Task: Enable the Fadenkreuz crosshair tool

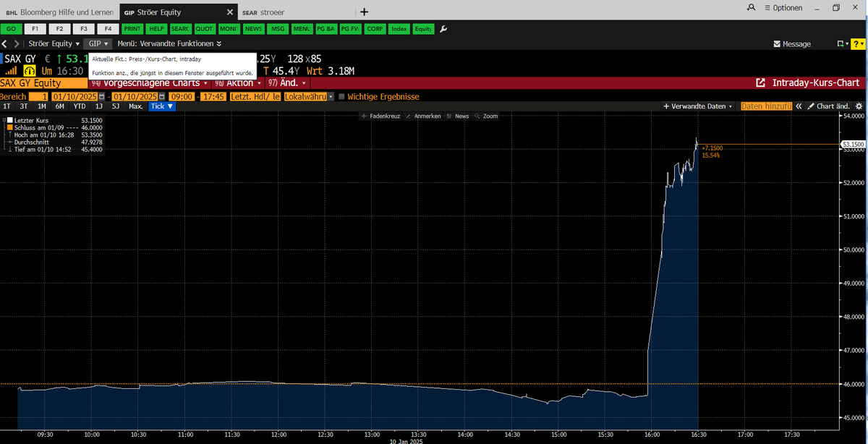Action: click(383, 116)
